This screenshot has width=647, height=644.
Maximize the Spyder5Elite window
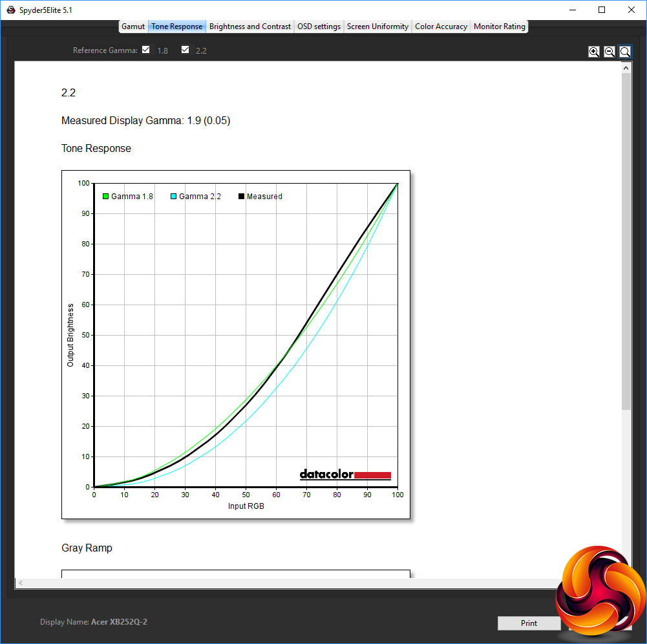pos(602,10)
